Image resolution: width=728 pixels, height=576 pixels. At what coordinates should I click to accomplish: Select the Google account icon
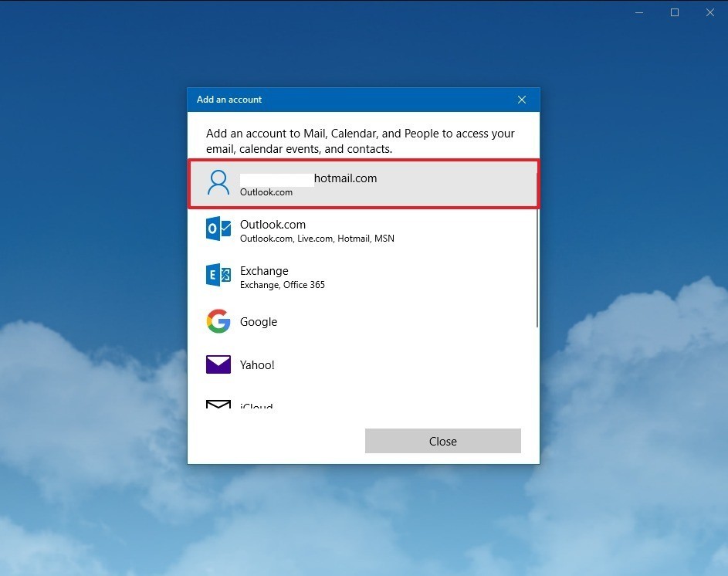point(218,320)
